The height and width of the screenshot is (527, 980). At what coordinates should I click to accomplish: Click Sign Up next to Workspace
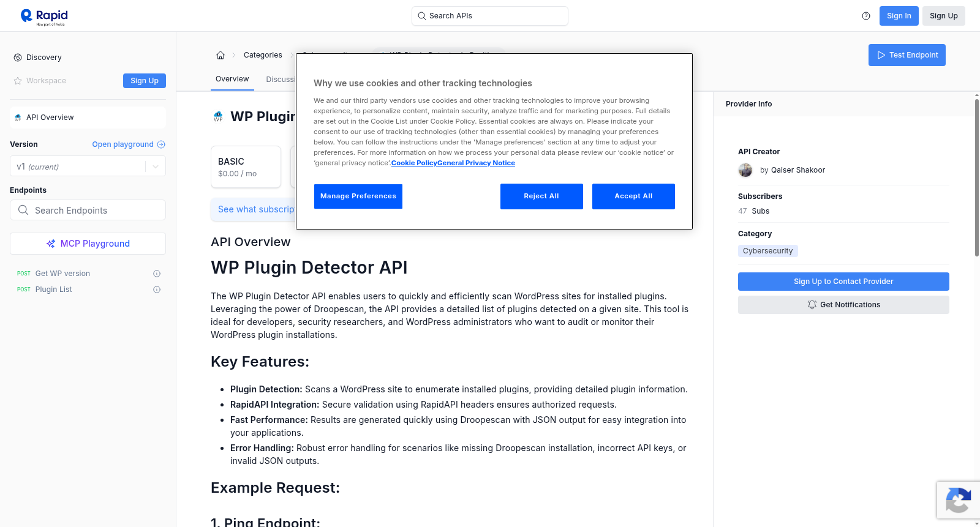coord(145,81)
